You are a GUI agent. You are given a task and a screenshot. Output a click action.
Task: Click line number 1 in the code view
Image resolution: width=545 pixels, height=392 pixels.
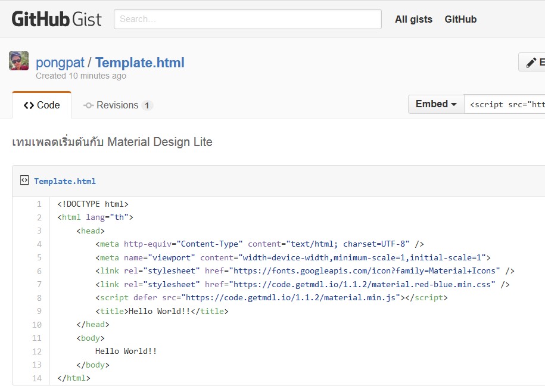tap(38, 204)
